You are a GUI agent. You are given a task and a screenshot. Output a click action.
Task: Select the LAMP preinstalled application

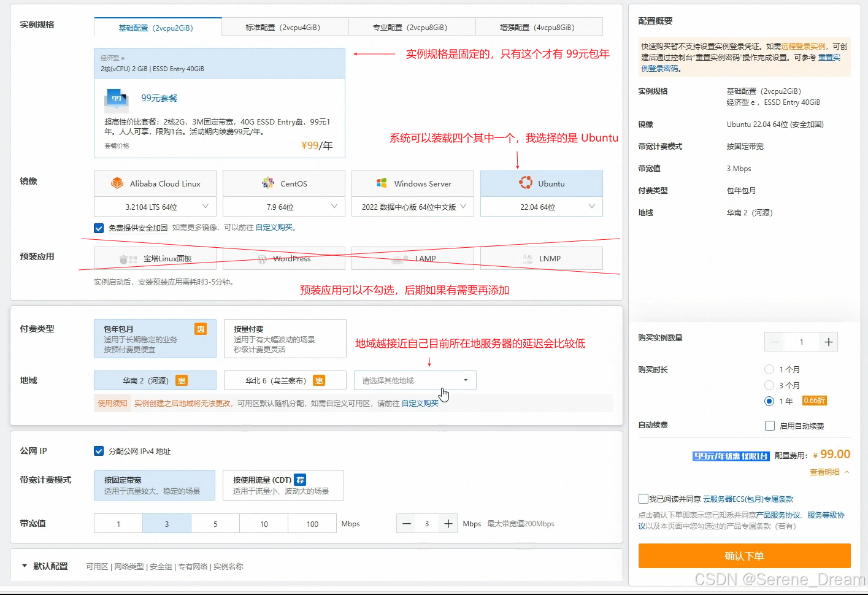coord(413,258)
